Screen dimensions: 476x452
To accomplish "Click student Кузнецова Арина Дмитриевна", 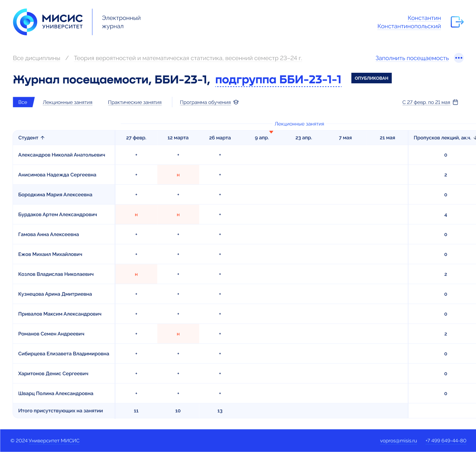I will tap(55, 294).
